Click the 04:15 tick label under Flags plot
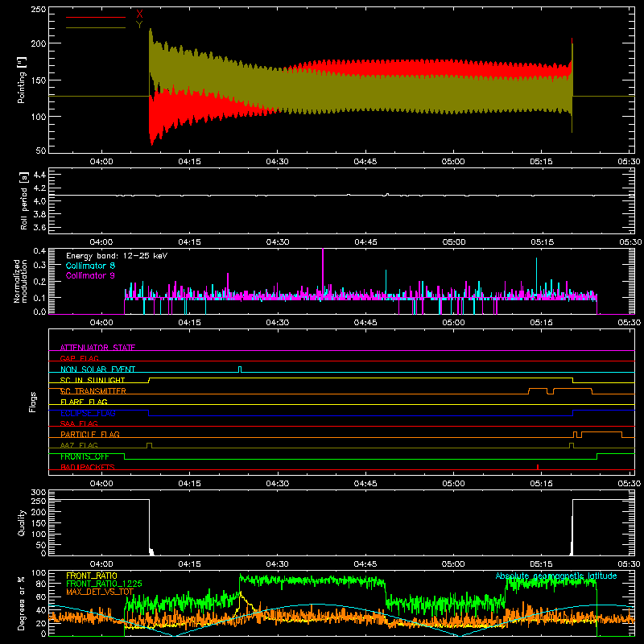The image size is (644, 644). pos(189,484)
